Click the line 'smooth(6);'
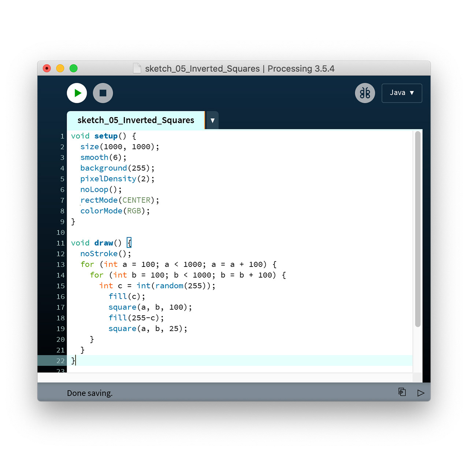 tap(103, 157)
